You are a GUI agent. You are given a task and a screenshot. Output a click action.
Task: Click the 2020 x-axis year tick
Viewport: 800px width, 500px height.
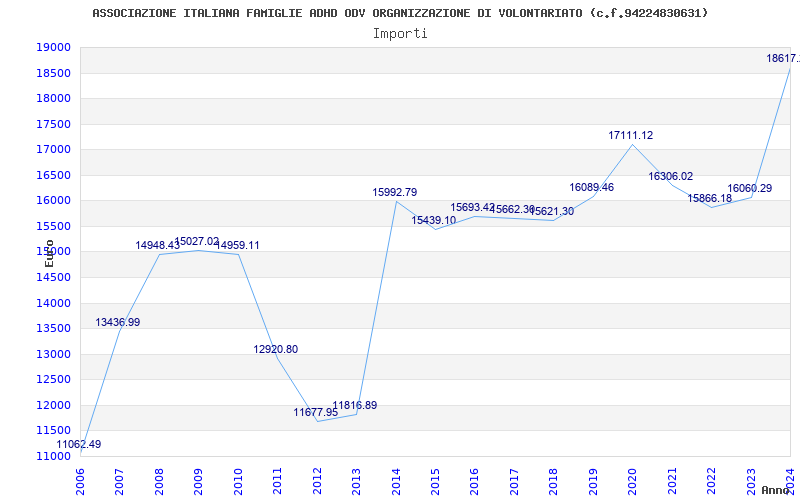[x=633, y=481]
